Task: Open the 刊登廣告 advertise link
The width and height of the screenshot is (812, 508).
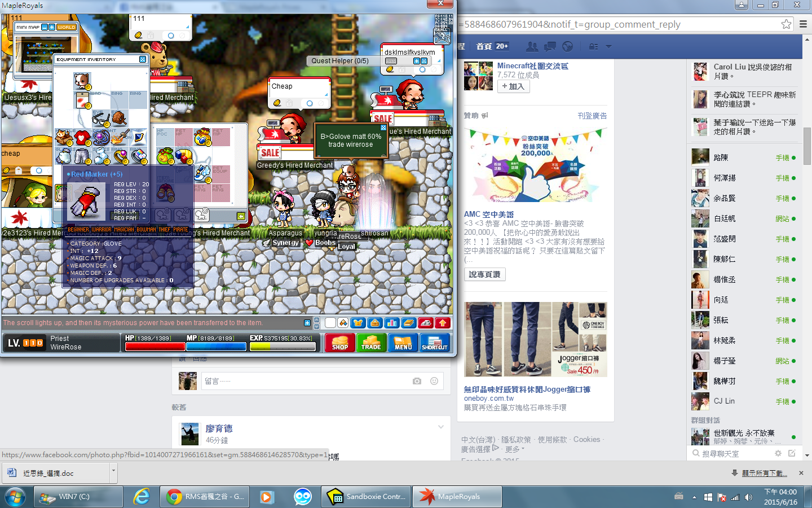Action: 592,116
